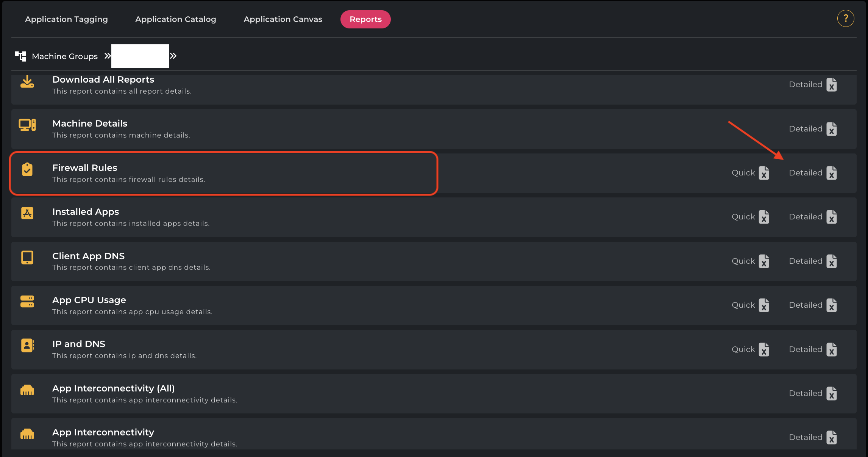
Task: Click the IP and DNS Quick link
Action: pos(743,349)
